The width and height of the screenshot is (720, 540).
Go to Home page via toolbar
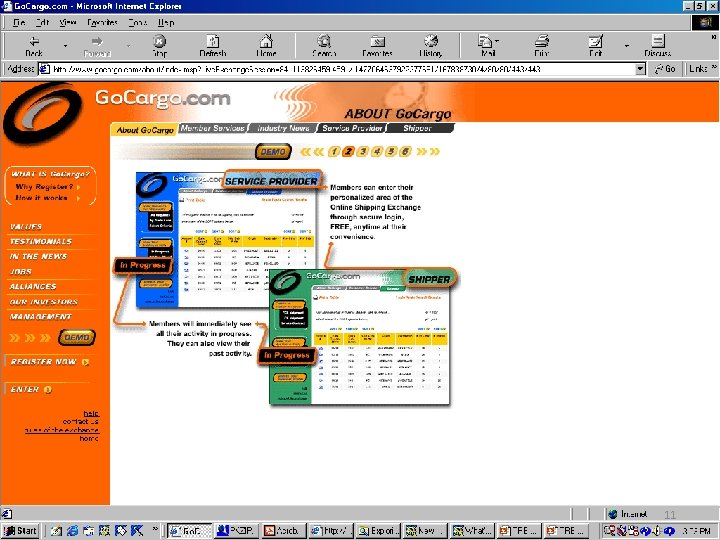[266, 46]
